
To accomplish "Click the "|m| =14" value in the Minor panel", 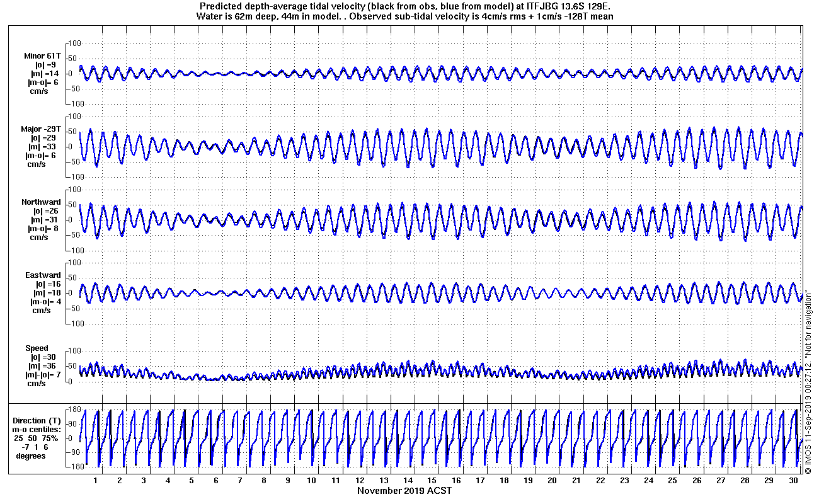I will pyautogui.click(x=45, y=74).
